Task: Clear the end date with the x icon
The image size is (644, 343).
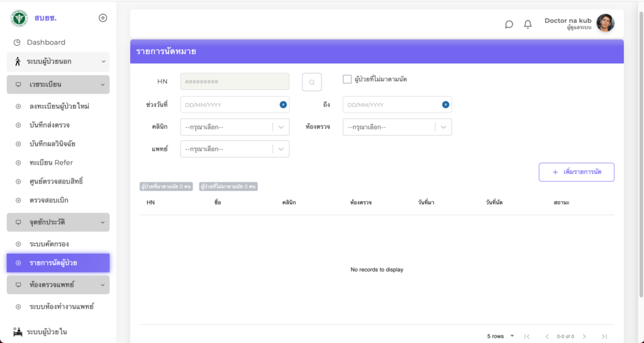Action: point(445,104)
